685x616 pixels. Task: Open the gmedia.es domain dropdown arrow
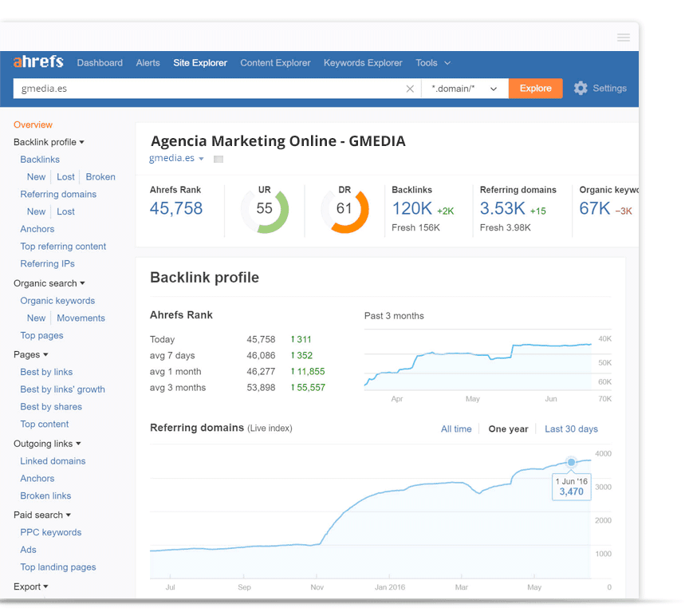tap(202, 159)
